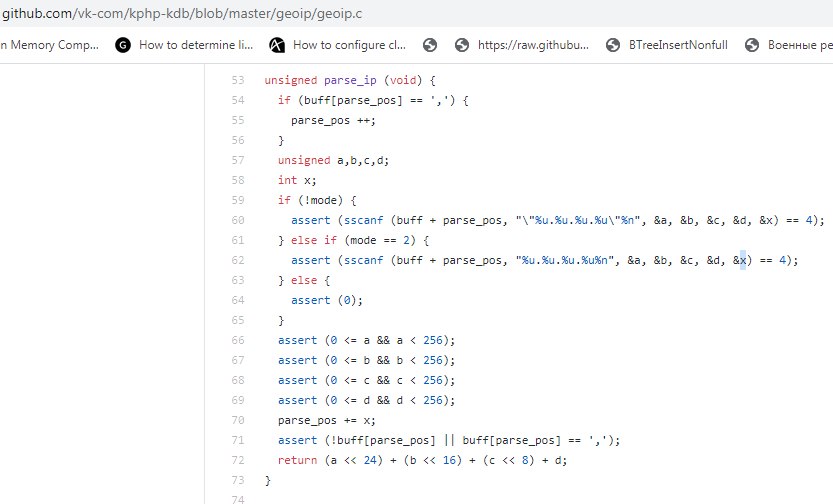Click the favicon beside 'How to configure cl...'
The image size is (833, 504).
(277, 45)
